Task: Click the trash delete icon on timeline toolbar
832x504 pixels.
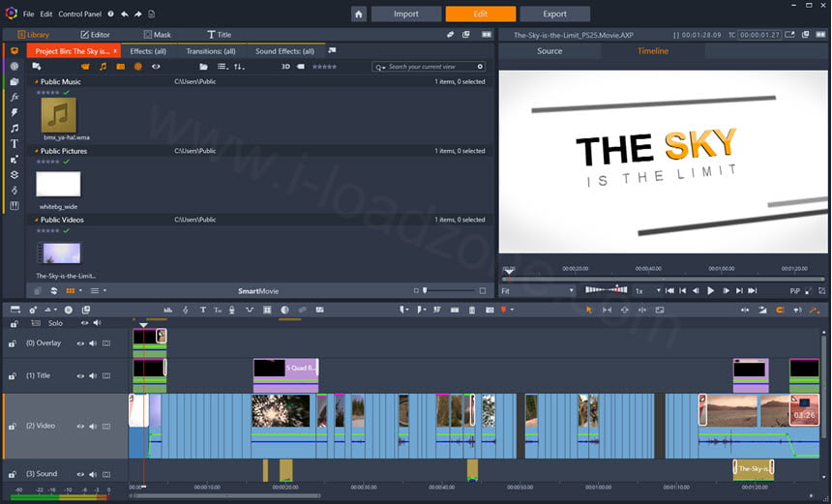Action: pyautogui.click(x=472, y=310)
